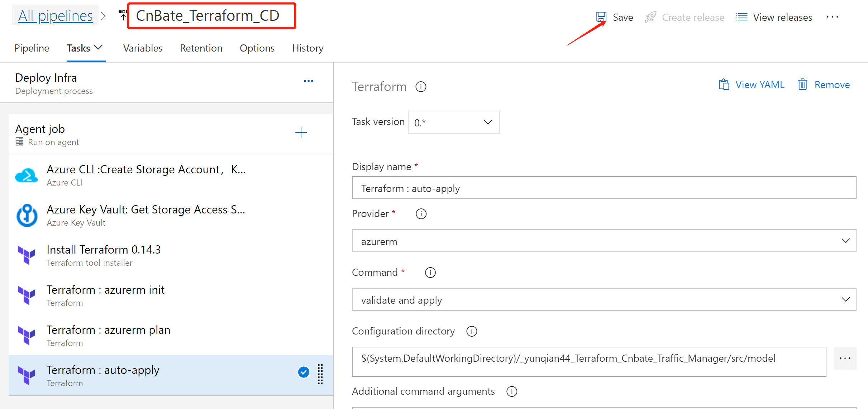This screenshot has height=409, width=868.
Task: Open the Provider azurerm dropdown
Action: coord(604,241)
